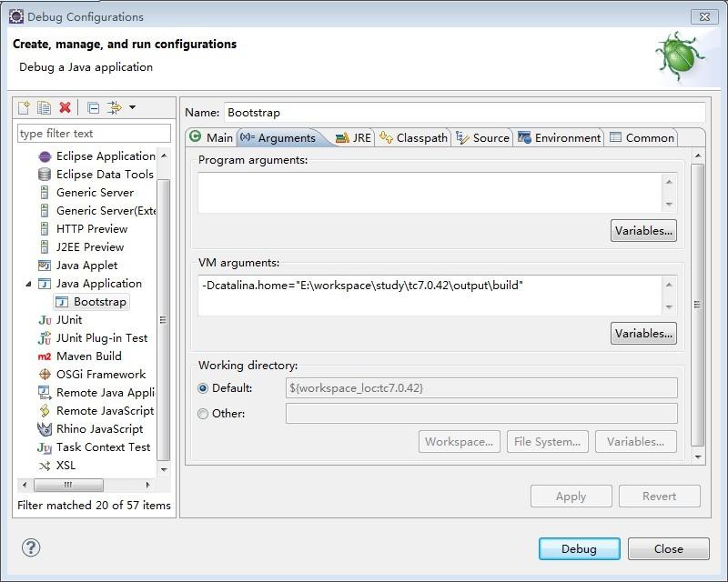Click the horizontal scrollbar thumb in tree
This screenshot has height=582, width=728.
coord(68,485)
